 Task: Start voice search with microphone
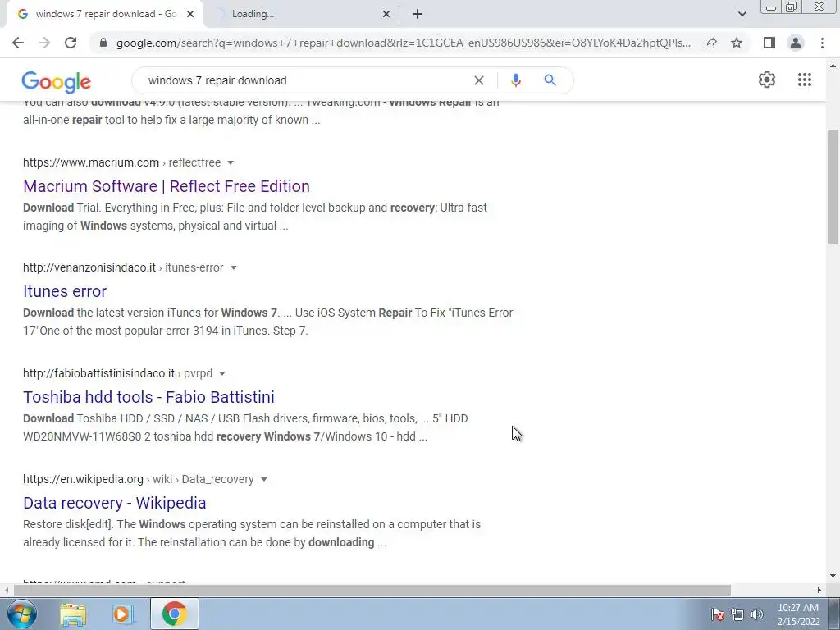(x=515, y=80)
